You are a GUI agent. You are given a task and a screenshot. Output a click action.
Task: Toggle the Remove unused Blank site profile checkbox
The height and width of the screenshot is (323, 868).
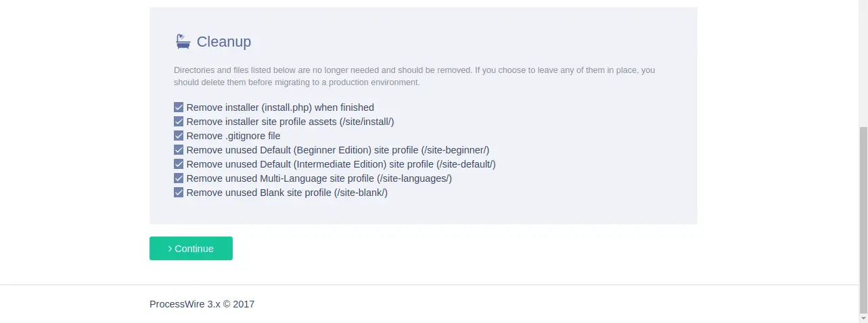tap(179, 193)
